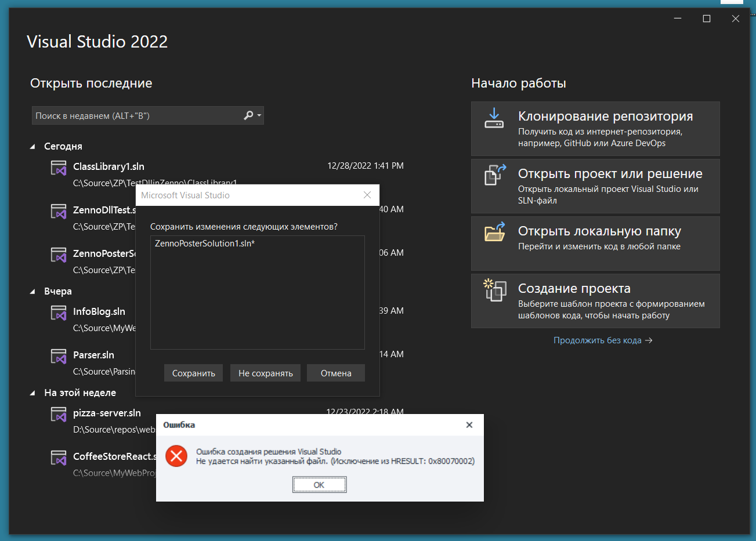Click the ClassLibrary1.sln solution icon

[x=59, y=168]
